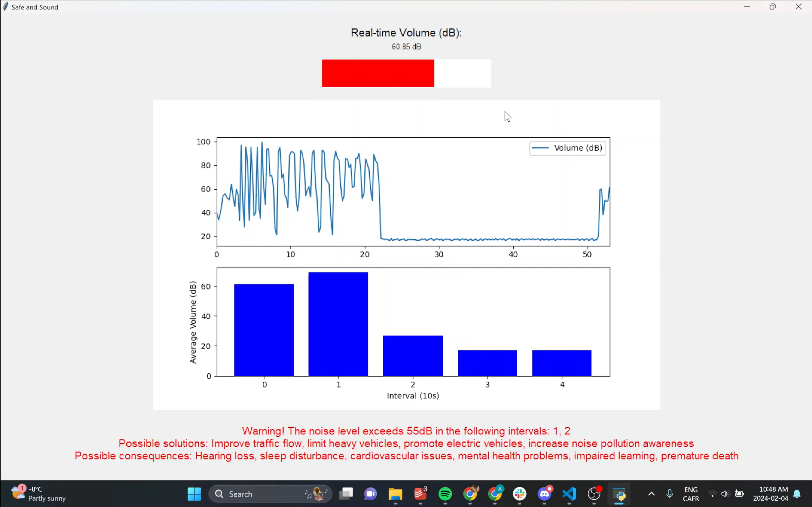
Task: Open clock and date calendar flyout
Action: pyautogui.click(x=770, y=494)
